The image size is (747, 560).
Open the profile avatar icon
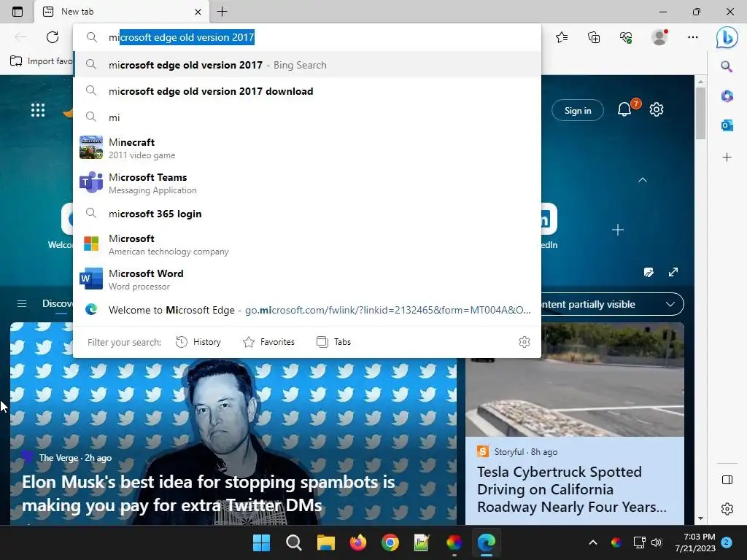[x=659, y=37]
